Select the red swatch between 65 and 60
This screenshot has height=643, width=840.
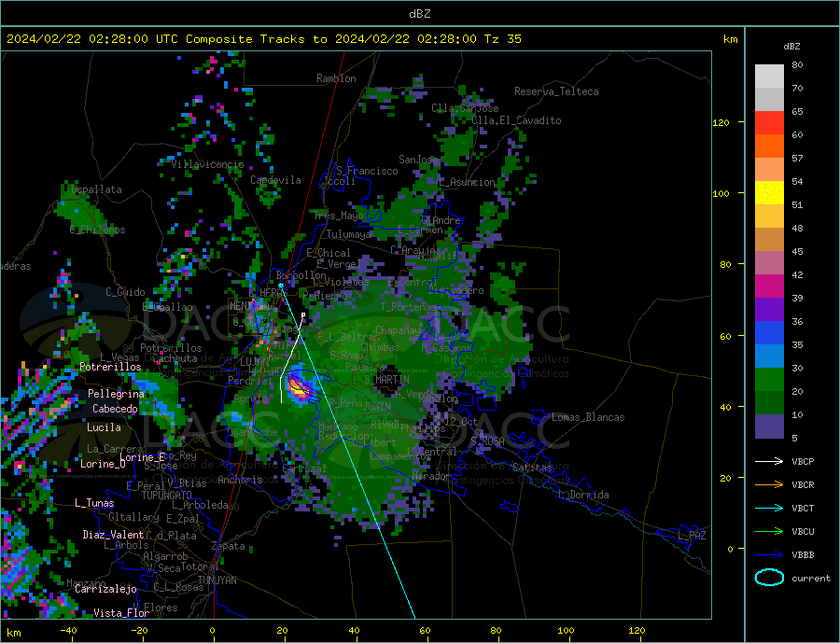pyautogui.click(x=769, y=122)
